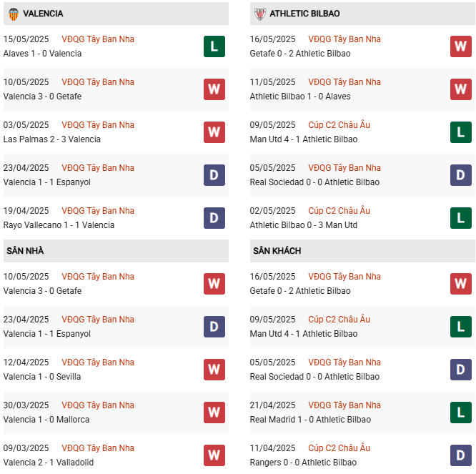
Task: Click the W badge for Athletic Bilbao 1-0 Alaves
Action: point(460,89)
